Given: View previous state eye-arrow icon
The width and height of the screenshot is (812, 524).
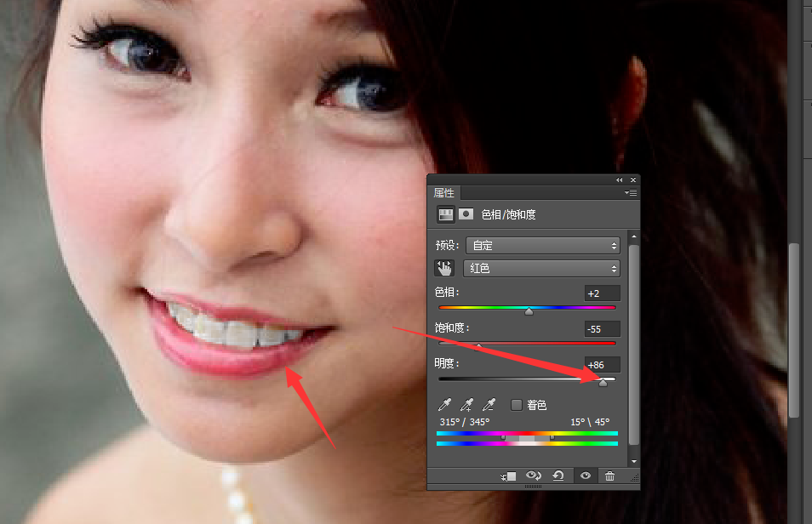Looking at the screenshot, I should 534,476.
